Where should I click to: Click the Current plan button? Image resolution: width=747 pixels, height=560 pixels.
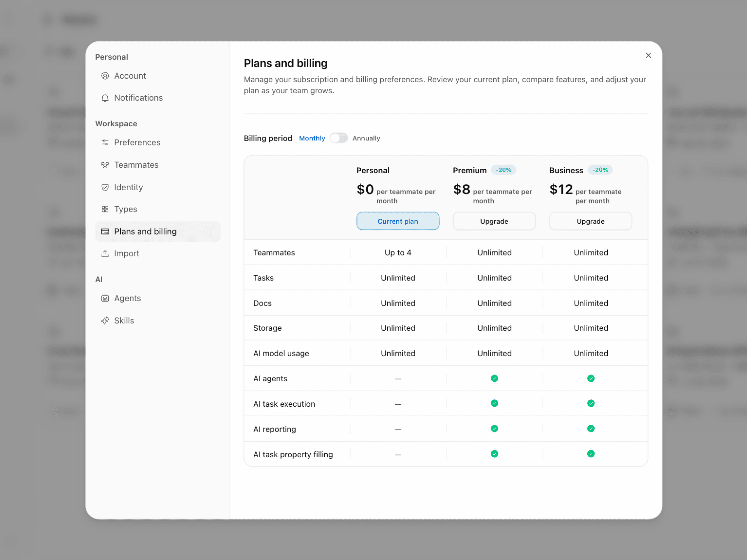[398, 221]
